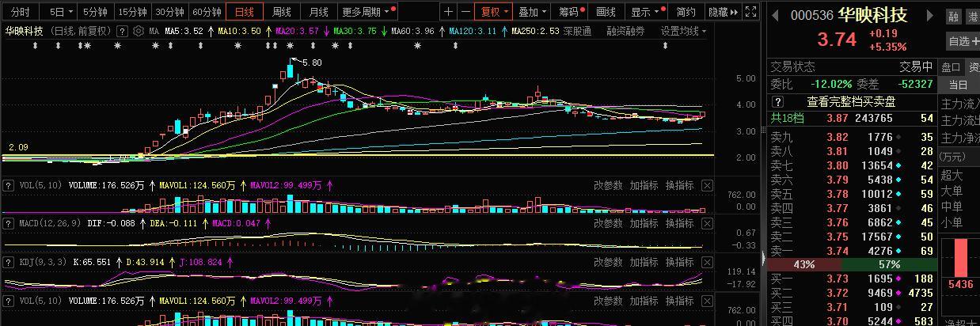Viewport: 980px width, 326px height.
Task: Click the 港 badge beside stock name
Action: click(x=974, y=17)
